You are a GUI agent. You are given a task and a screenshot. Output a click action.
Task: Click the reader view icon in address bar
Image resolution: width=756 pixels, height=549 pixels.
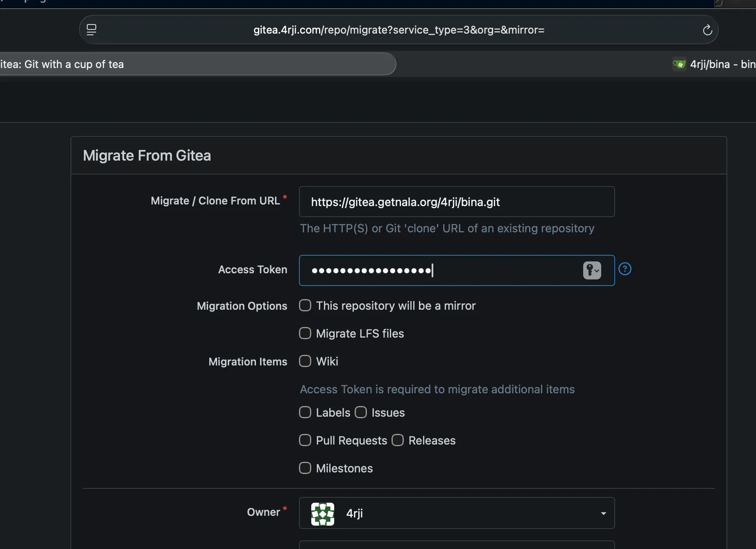91,29
